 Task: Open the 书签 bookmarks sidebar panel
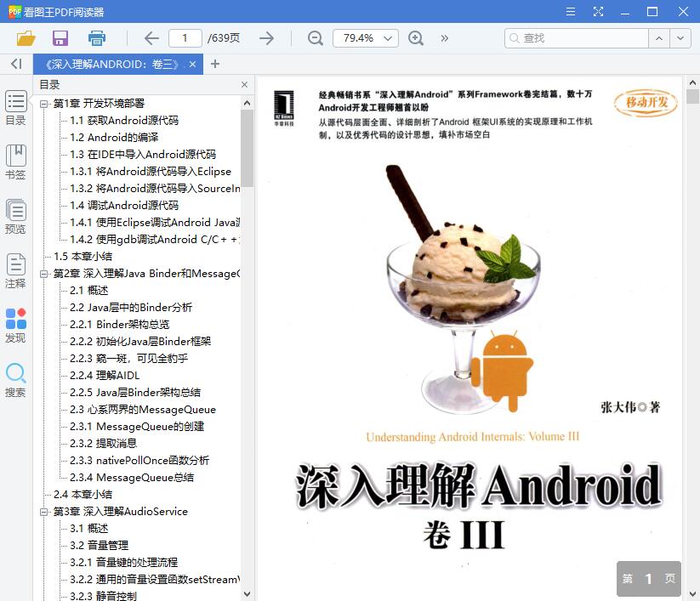click(15, 162)
